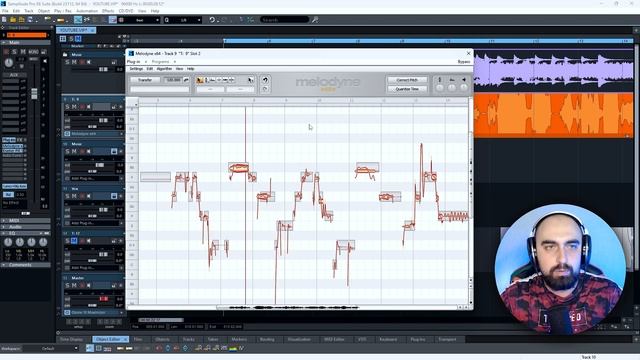Expand the Comments section
Screen dimensions: 640x360
click(25, 264)
